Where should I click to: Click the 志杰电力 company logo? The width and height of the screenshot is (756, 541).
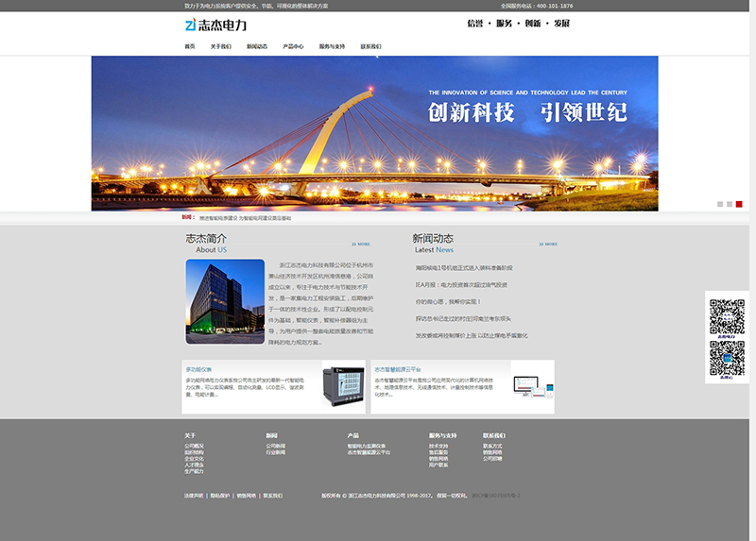click(215, 25)
